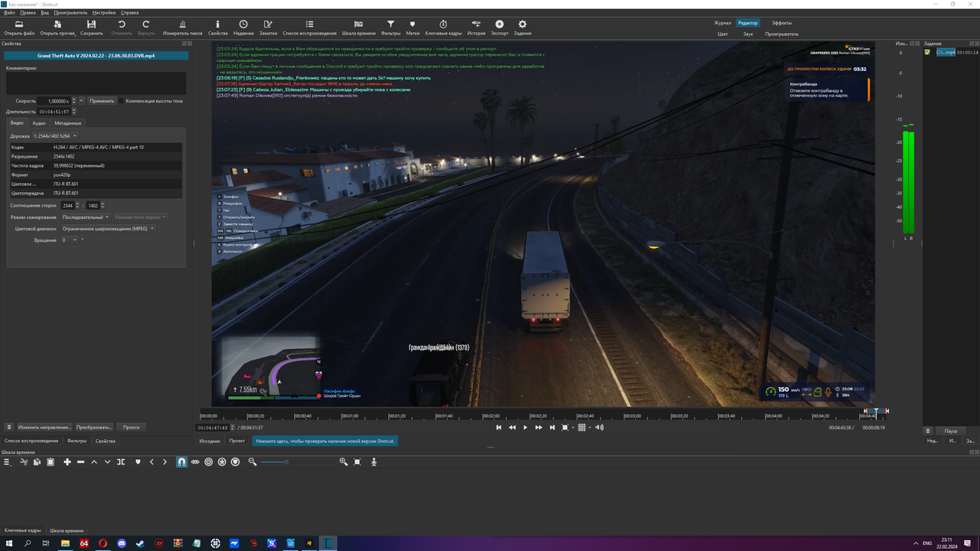The image size is (980, 551).
Task: Click the timeline copy icon
Action: [37, 462]
